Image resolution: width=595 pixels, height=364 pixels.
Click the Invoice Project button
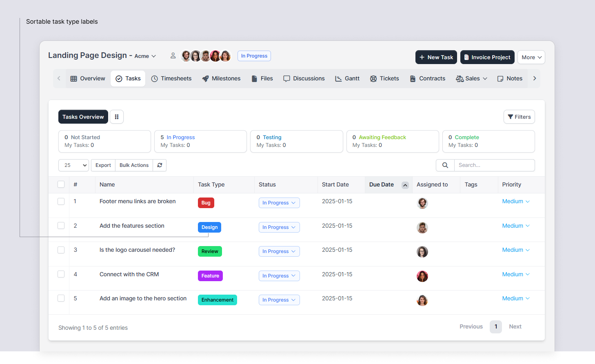tap(487, 57)
